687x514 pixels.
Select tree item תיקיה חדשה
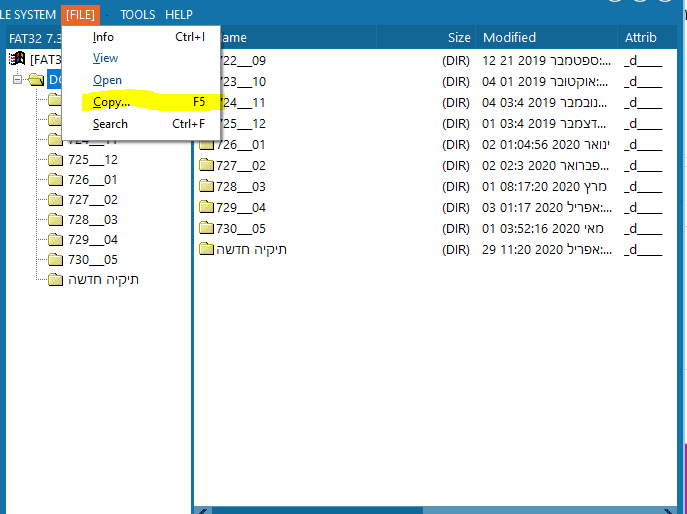click(x=103, y=280)
